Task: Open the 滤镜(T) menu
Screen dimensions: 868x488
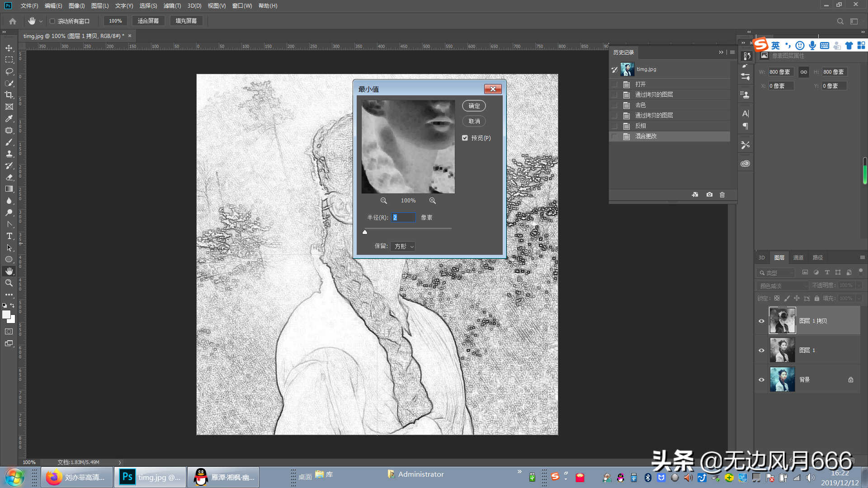Action: click(x=172, y=6)
